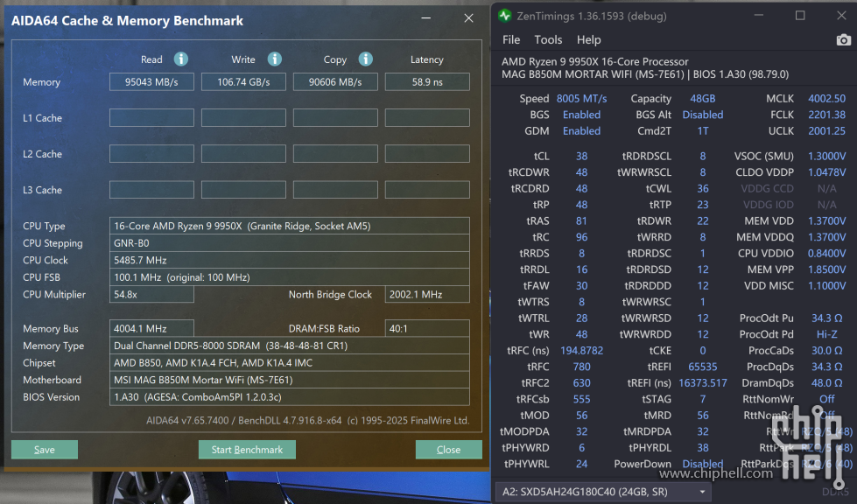
Task: Click the Copy info icon in AIDA64
Action: tap(366, 59)
